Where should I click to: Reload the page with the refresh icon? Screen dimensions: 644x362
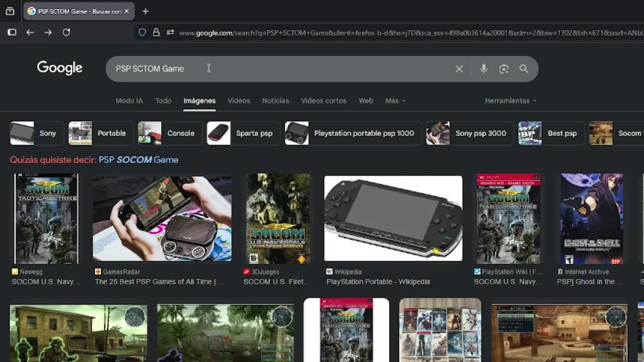(66, 32)
